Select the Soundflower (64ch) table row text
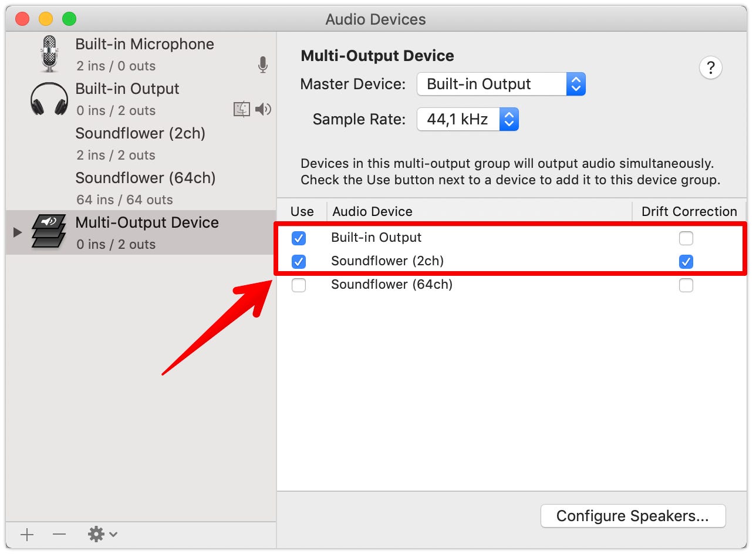The height and width of the screenshot is (554, 756). [392, 285]
